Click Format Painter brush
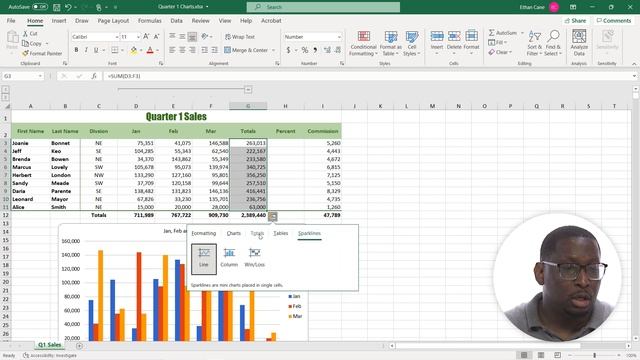This screenshot has width=640, height=360. point(42,53)
